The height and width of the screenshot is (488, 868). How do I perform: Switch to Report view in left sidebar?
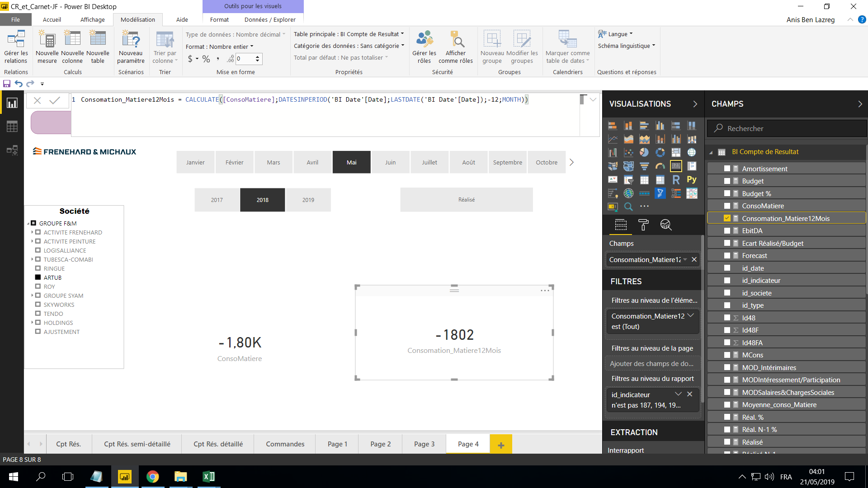point(12,103)
